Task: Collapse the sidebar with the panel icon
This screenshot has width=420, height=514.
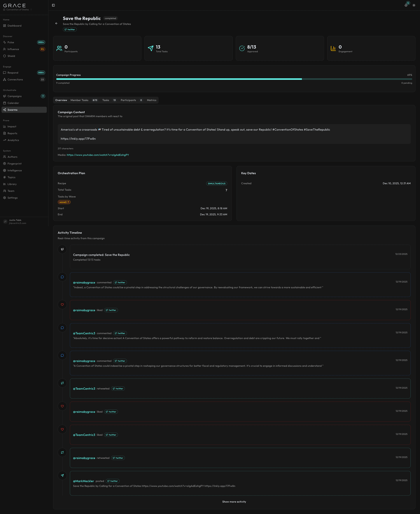Action: point(53,5)
